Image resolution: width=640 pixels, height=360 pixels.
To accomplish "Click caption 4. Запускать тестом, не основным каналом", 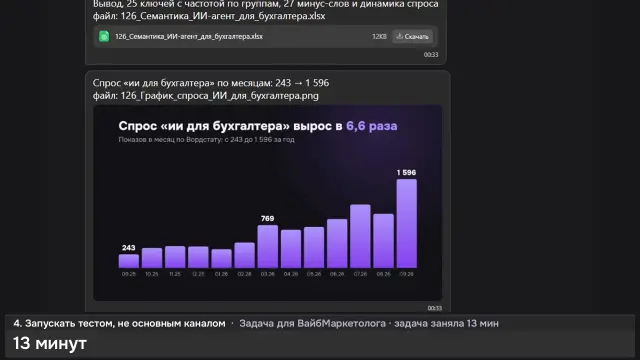I will click(119, 323).
